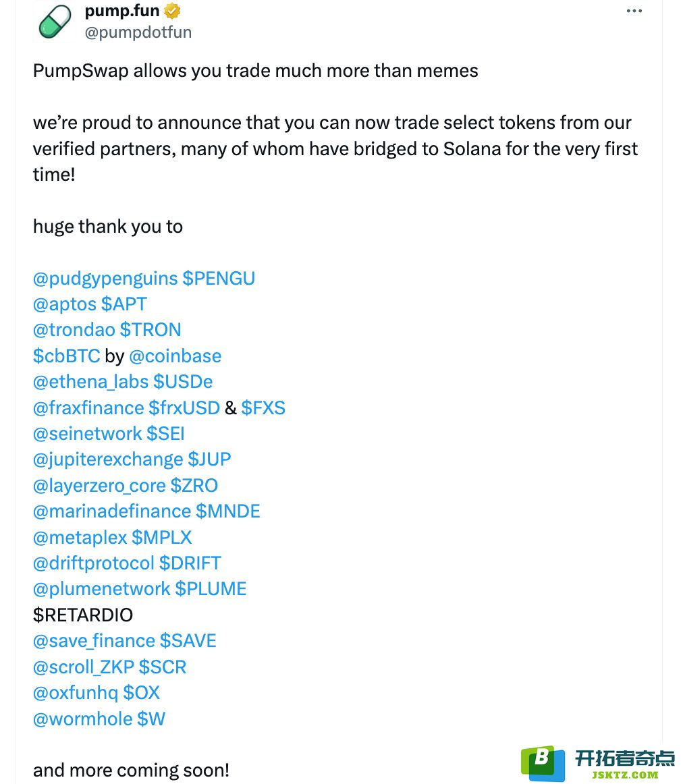Open the @coinbase mention
Image resolution: width=683 pixels, height=784 pixels.
pos(175,356)
